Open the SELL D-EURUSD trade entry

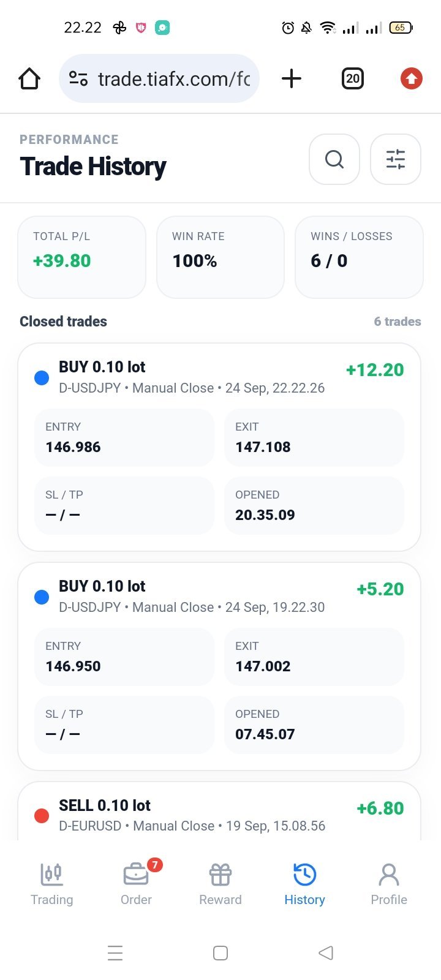pyautogui.click(x=219, y=811)
